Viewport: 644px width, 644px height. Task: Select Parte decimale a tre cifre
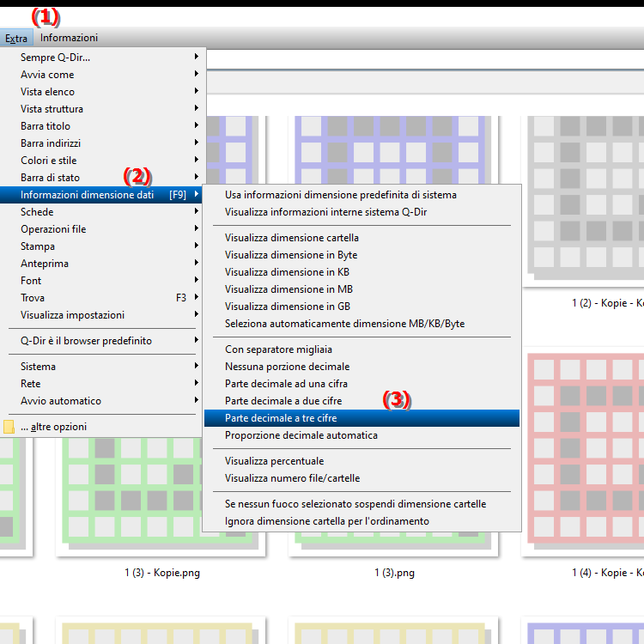(361, 418)
